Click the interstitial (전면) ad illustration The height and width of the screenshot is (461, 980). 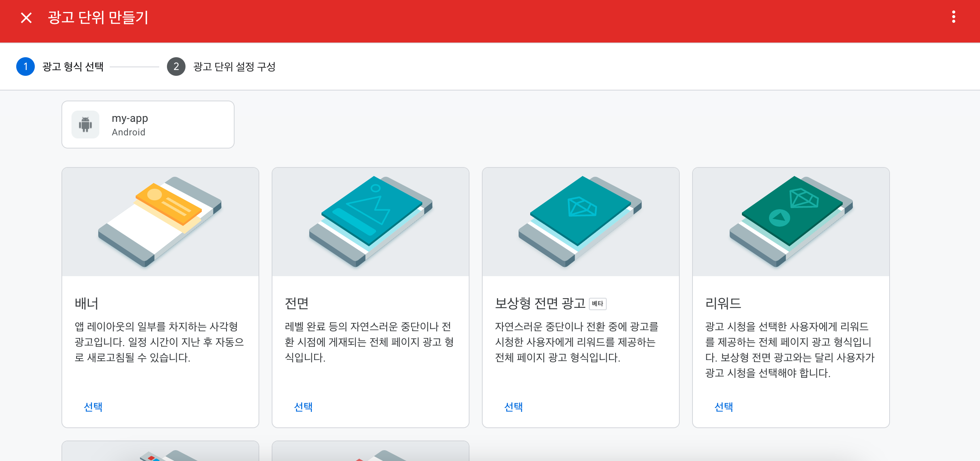click(x=370, y=222)
